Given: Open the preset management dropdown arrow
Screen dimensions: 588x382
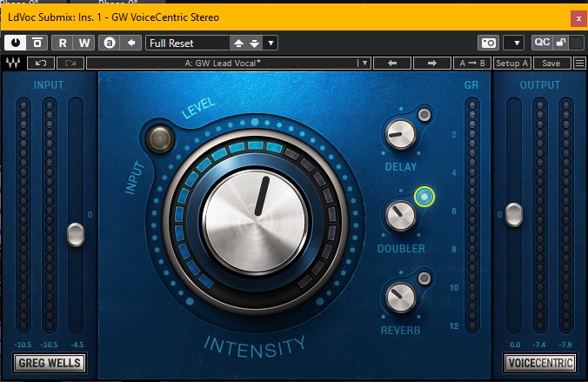Looking at the screenshot, I should 271,43.
